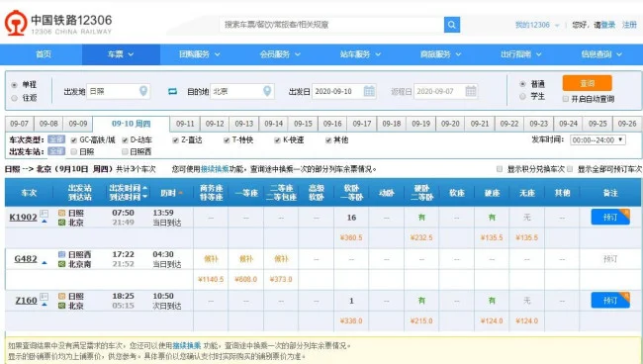
Task: Click the 出发地 departure station field
Action: tap(119, 91)
